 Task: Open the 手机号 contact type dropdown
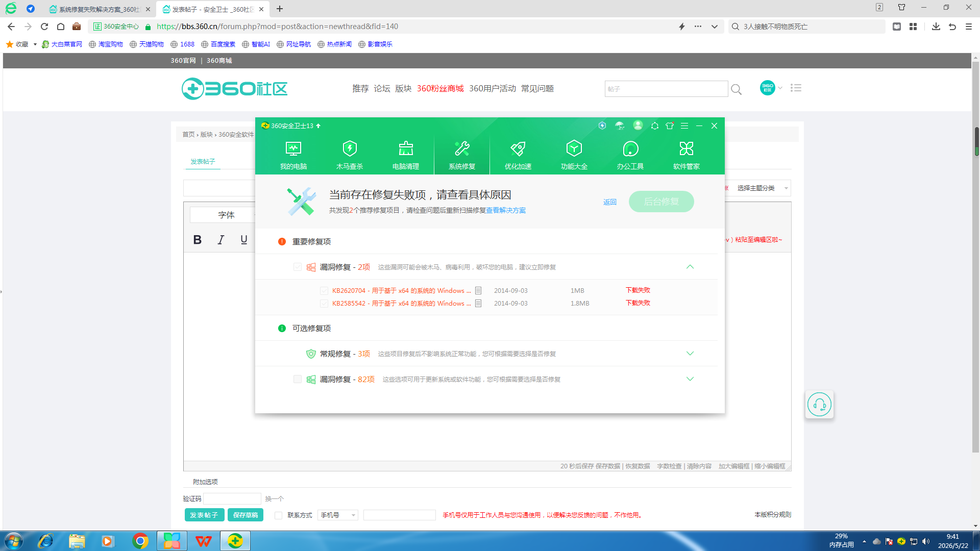tap(337, 515)
